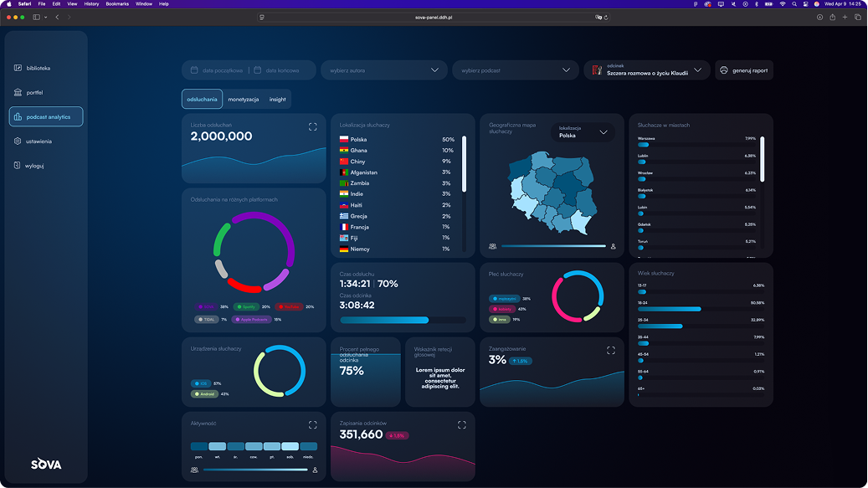Expand the Zapisania odcinków chart fullscreen
Screen dimensions: 868x488
(x=461, y=425)
